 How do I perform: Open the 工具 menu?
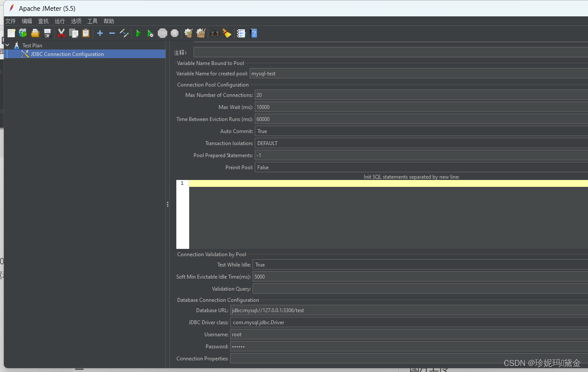click(x=92, y=21)
